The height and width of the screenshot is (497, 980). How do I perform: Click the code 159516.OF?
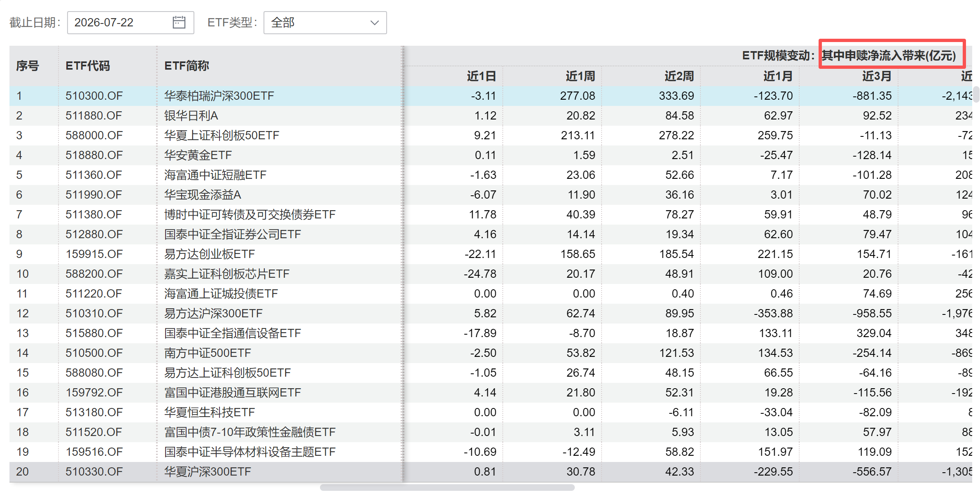point(94,452)
